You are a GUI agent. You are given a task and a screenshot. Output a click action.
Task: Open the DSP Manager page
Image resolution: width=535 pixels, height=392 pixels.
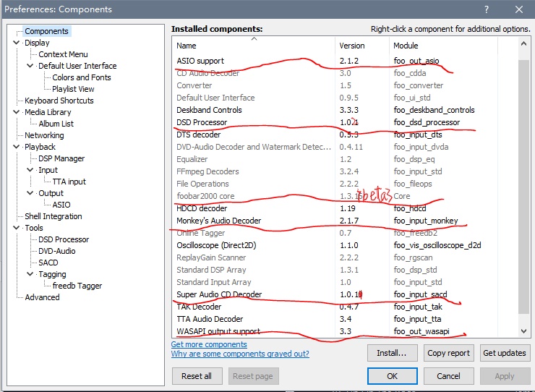pyautogui.click(x=61, y=158)
